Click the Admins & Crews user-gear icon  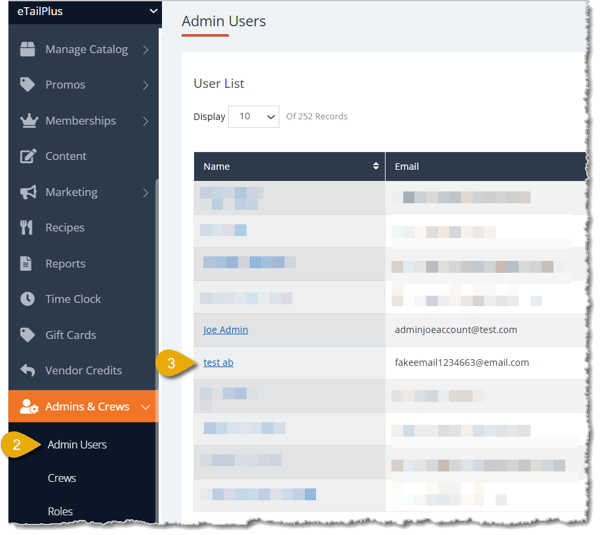[29, 408]
